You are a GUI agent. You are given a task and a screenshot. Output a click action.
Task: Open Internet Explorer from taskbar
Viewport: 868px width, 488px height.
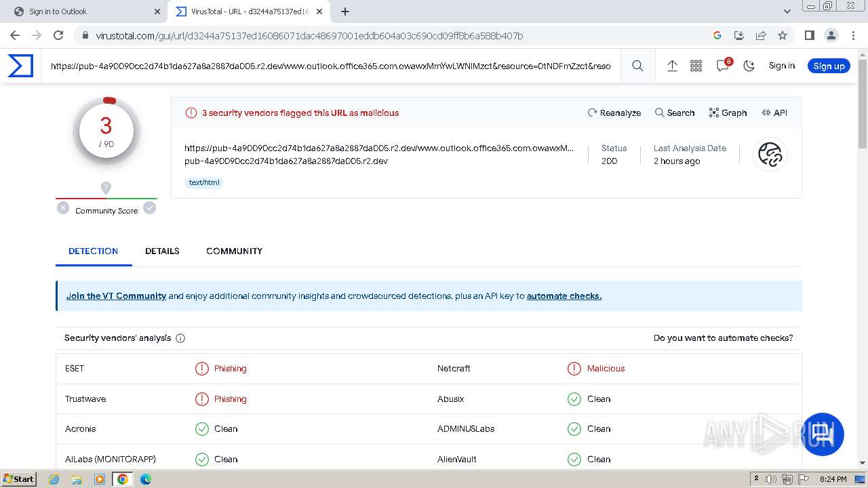point(54,479)
